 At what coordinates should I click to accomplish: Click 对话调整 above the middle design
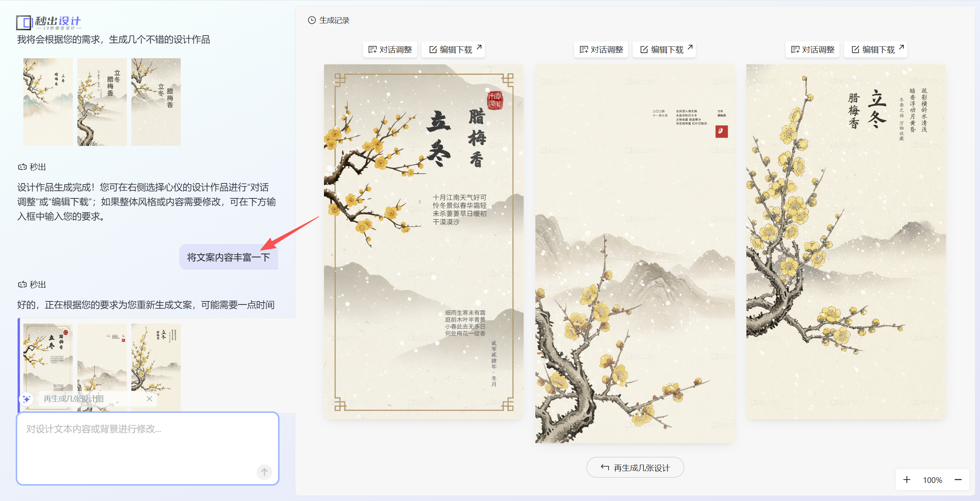(x=601, y=49)
